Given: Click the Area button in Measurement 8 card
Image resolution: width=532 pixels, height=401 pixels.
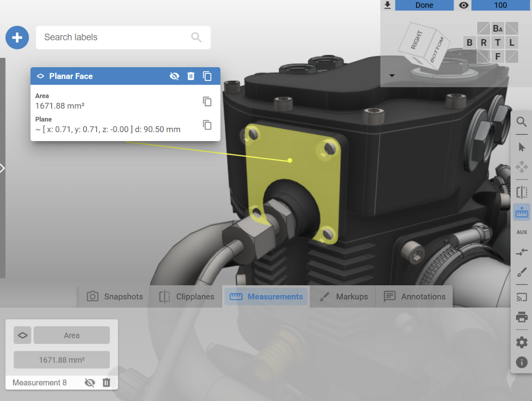Looking at the screenshot, I should [72, 335].
